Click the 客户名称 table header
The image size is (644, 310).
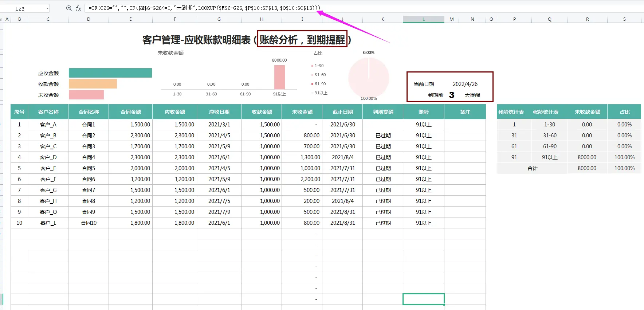click(48, 112)
